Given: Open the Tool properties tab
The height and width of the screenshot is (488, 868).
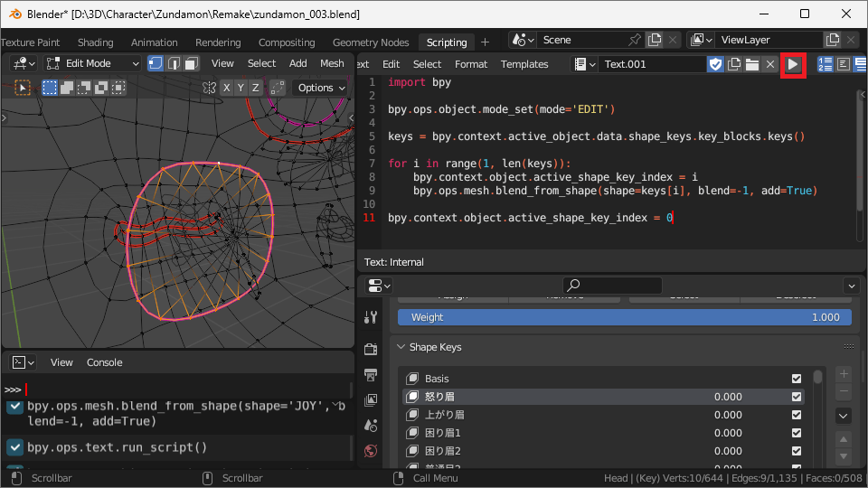Looking at the screenshot, I should pyautogui.click(x=371, y=317).
